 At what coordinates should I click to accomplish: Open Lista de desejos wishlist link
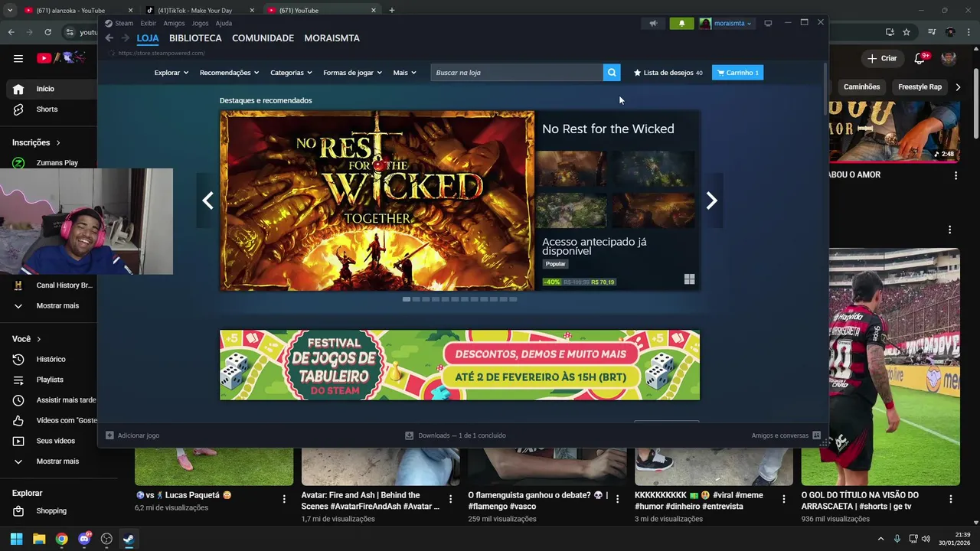[668, 73]
